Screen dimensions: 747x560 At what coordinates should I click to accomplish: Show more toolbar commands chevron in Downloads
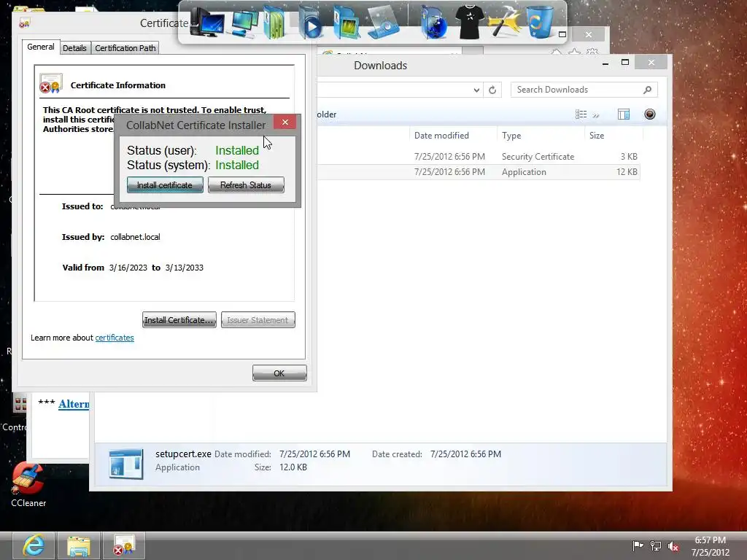point(595,114)
